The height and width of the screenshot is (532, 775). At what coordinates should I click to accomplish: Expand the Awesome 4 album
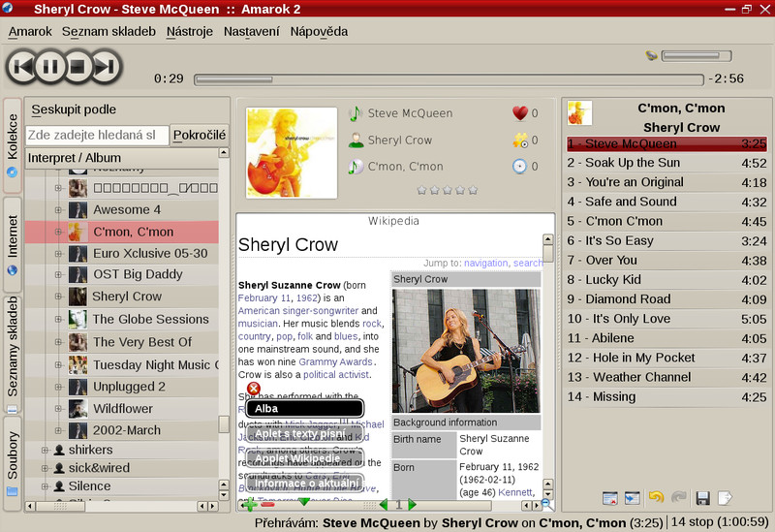point(58,210)
